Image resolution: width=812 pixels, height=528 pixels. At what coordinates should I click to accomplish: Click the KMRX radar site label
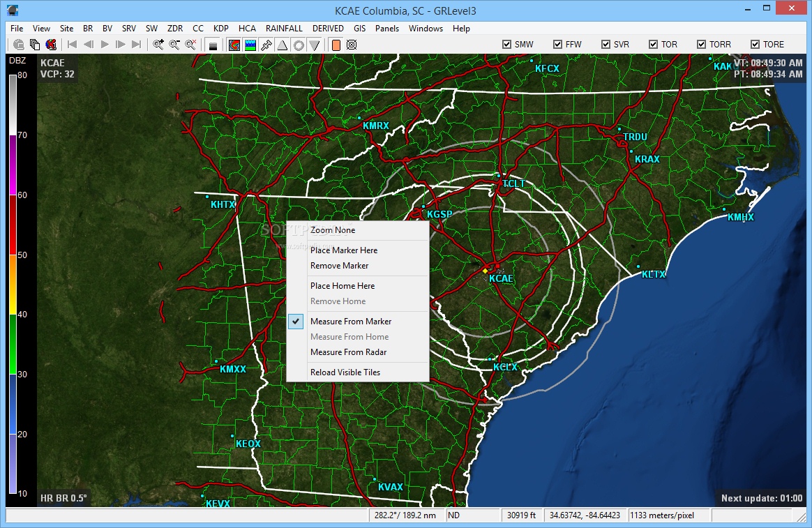coord(375,126)
